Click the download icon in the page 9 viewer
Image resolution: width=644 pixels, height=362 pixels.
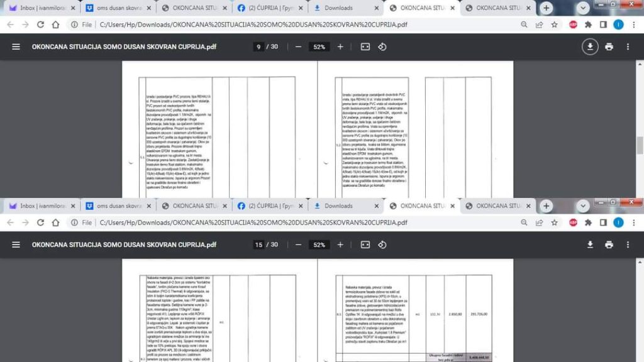(590, 47)
